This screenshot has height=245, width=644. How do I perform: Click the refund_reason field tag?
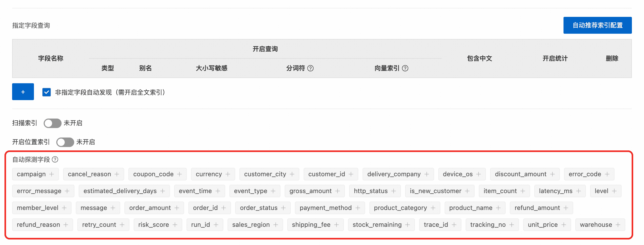coord(43,225)
